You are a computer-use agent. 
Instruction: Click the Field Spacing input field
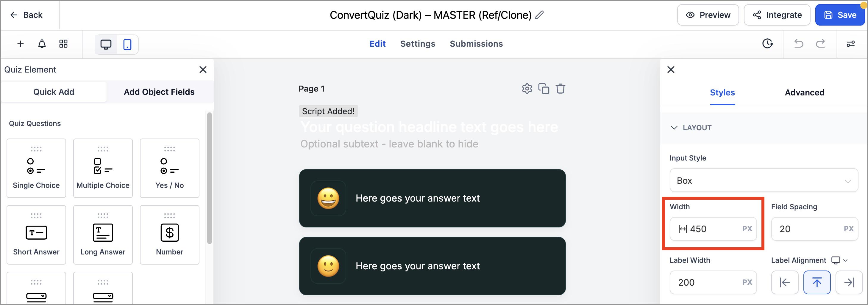tap(809, 229)
